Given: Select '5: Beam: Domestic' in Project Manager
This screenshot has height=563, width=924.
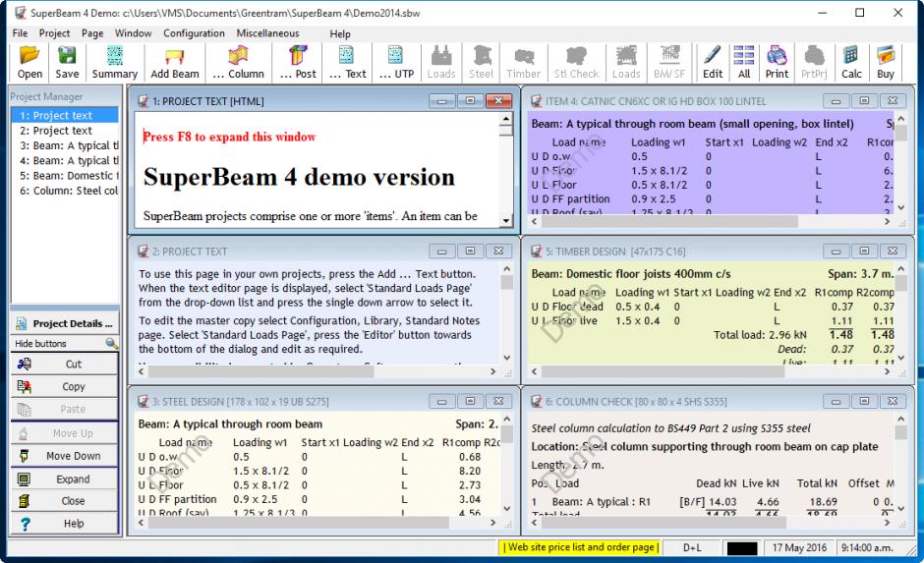Looking at the screenshot, I should 65,176.
